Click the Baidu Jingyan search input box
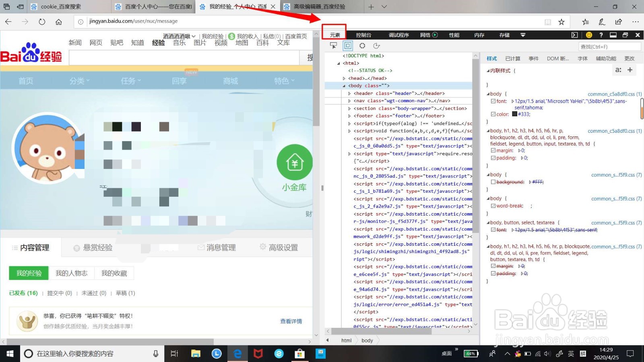This screenshot has height=362, width=644. tap(184, 58)
